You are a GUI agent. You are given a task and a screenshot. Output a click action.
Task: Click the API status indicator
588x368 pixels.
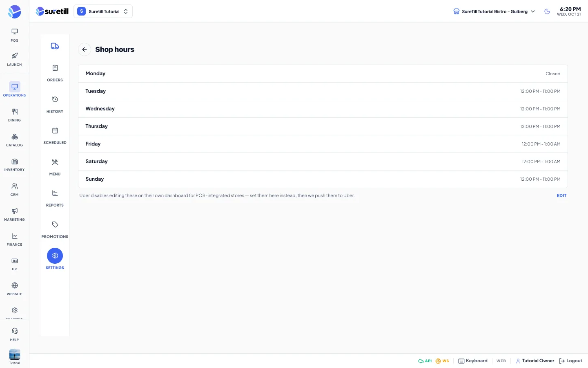425,361
